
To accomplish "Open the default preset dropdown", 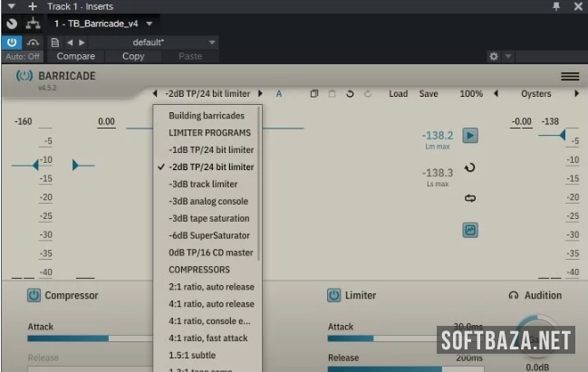I will 212,42.
